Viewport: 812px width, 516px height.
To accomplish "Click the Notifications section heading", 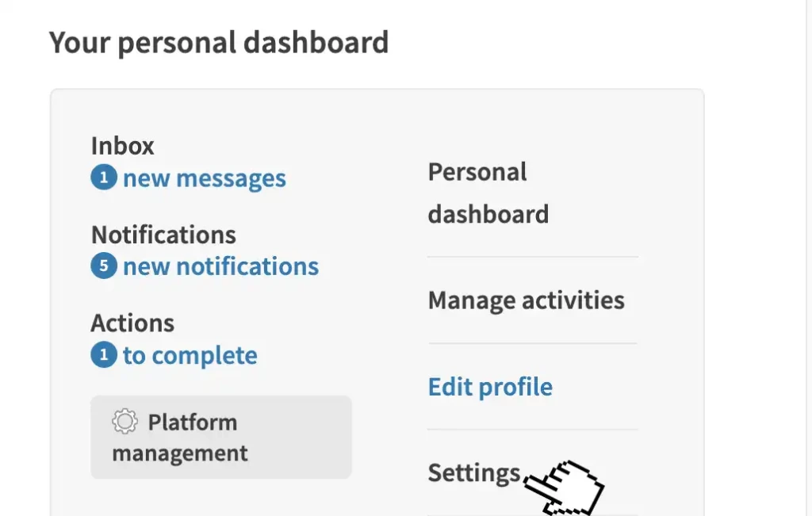I will [163, 235].
